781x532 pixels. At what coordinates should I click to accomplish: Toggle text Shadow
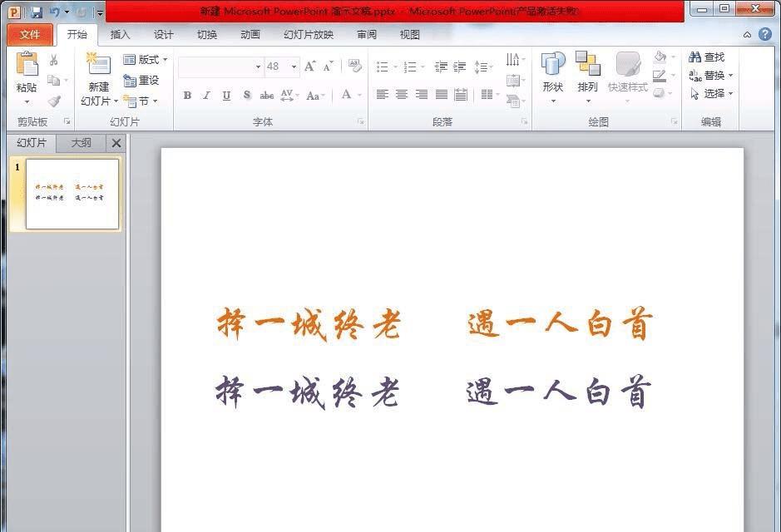coord(246,95)
